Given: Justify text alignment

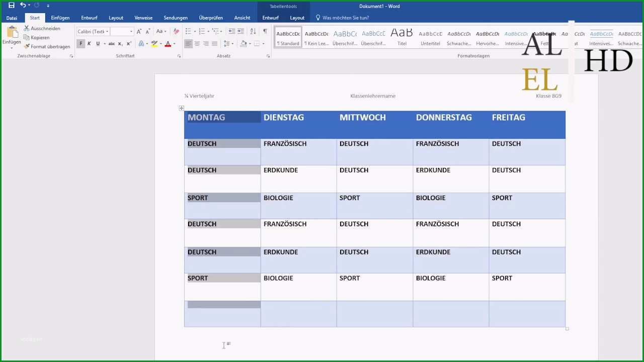Looking at the screenshot, I should tap(215, 44).
